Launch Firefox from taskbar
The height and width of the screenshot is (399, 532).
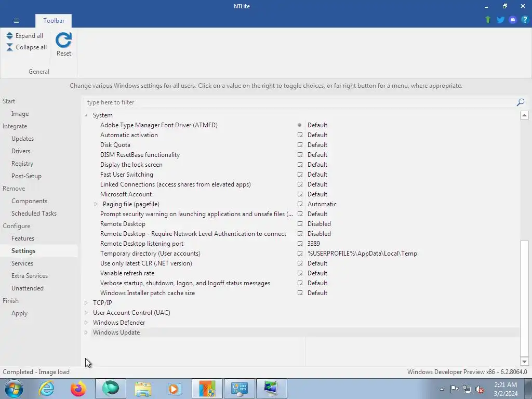78,389
